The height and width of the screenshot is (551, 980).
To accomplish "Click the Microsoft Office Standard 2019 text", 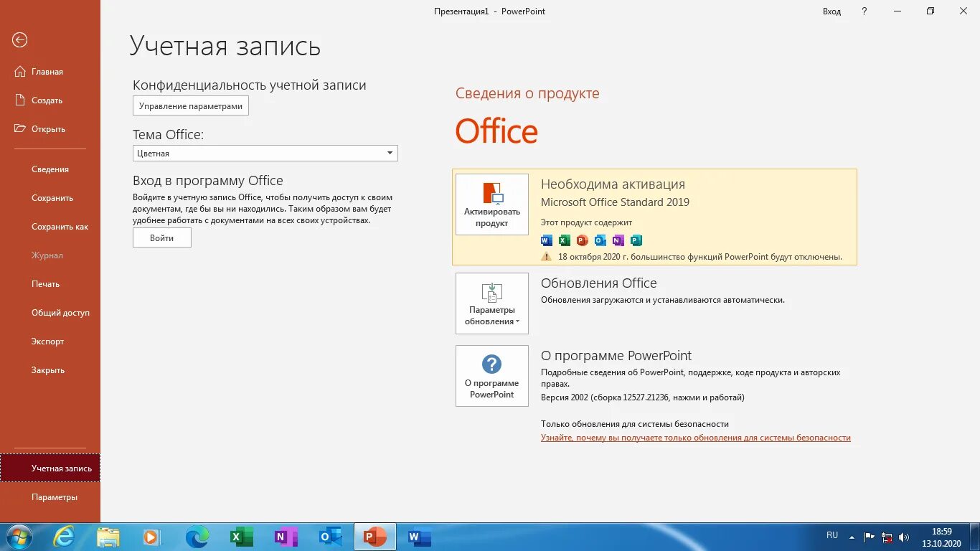I will click(615, 202).
